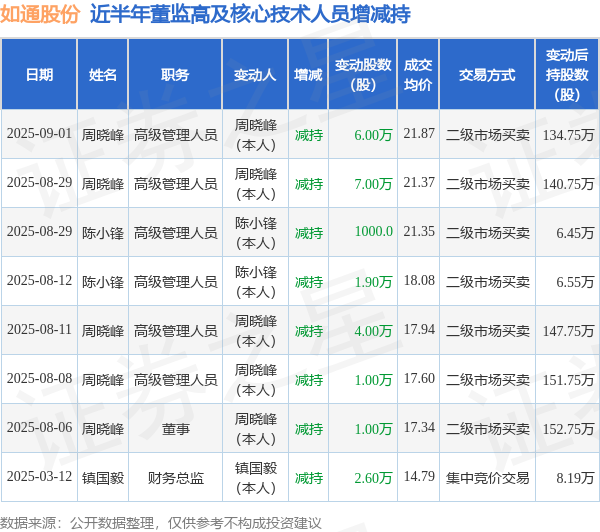The image size is (600, 532).
Task: Click the 职务 column header
Action: (x=175, y=75)
